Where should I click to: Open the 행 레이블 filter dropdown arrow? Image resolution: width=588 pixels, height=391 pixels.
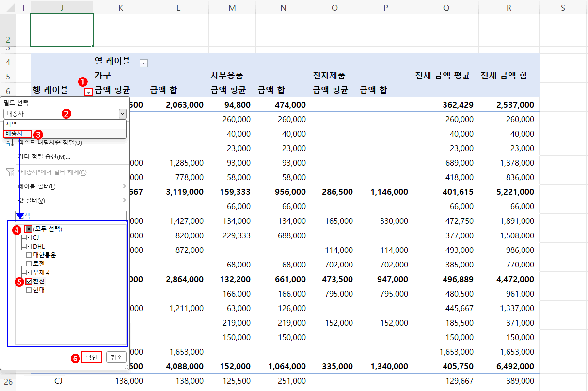(88, 92)
